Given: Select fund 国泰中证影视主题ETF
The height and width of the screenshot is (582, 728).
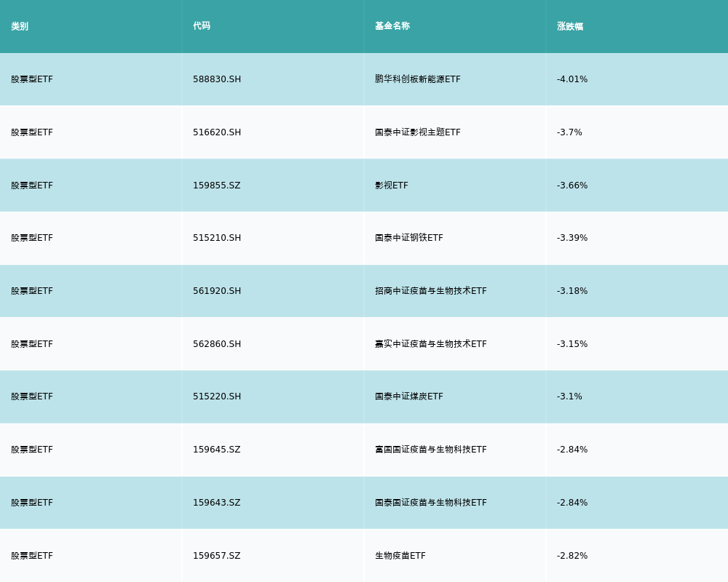Looking at the screenshot, I should [417, 132].
